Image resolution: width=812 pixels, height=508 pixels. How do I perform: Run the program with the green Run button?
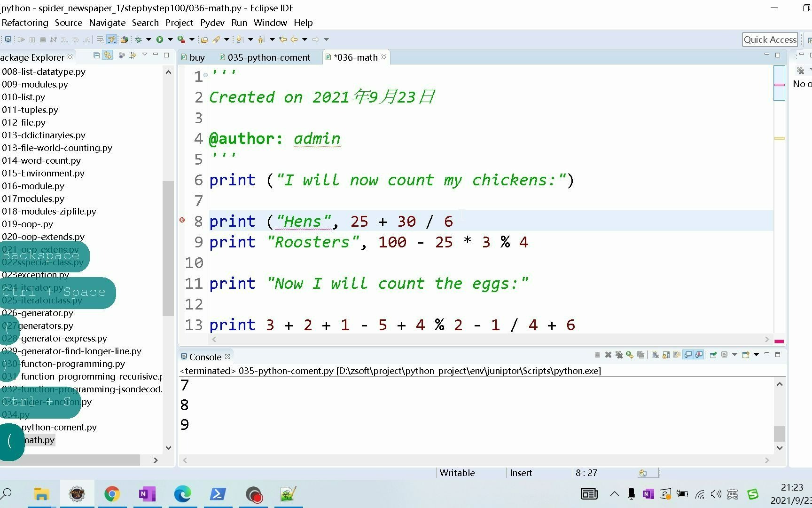(160, 40)
